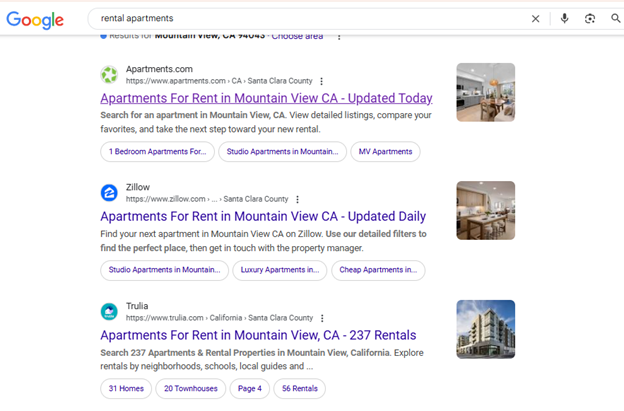Viewport: 624px width, 411px height.
Task: Click the Zillow favicon
Action: click(109, 193)
